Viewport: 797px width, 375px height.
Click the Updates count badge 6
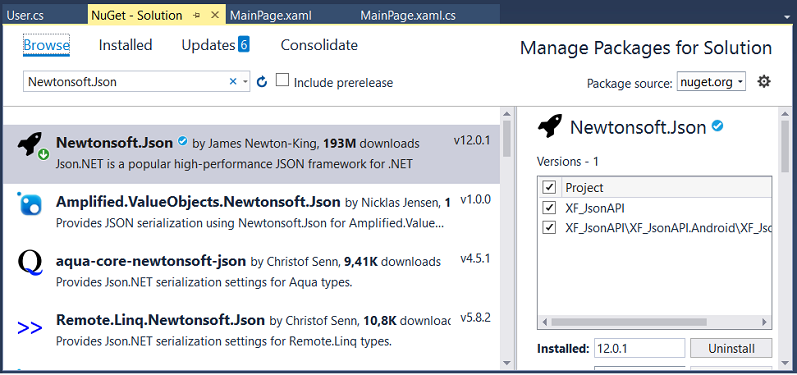pyautogui.click(x=243, y=45)
